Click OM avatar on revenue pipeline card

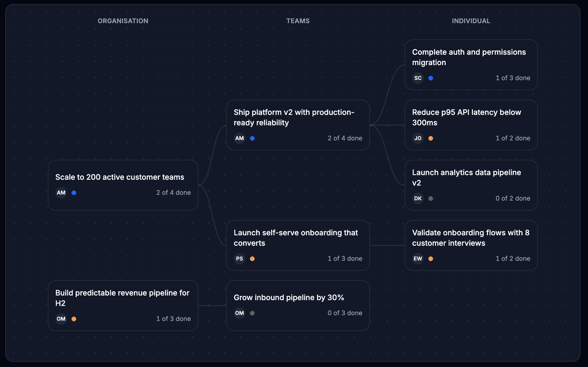coord(61,319)
